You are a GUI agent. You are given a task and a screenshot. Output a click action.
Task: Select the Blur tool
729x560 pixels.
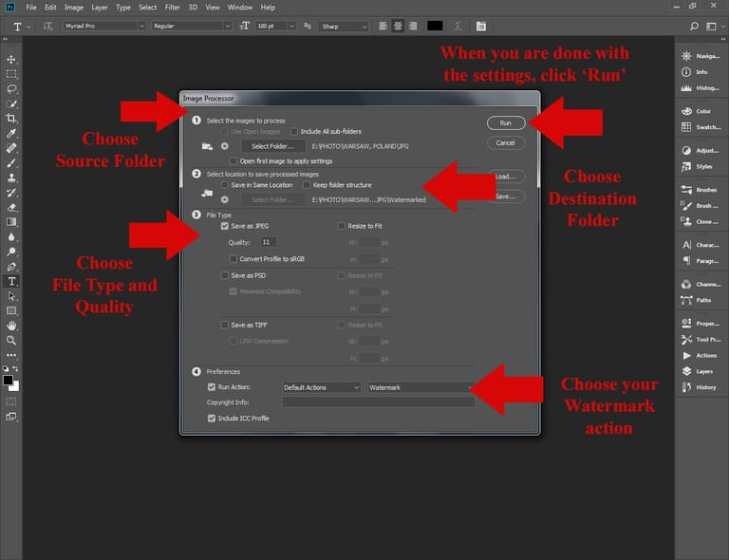[11, 237]
